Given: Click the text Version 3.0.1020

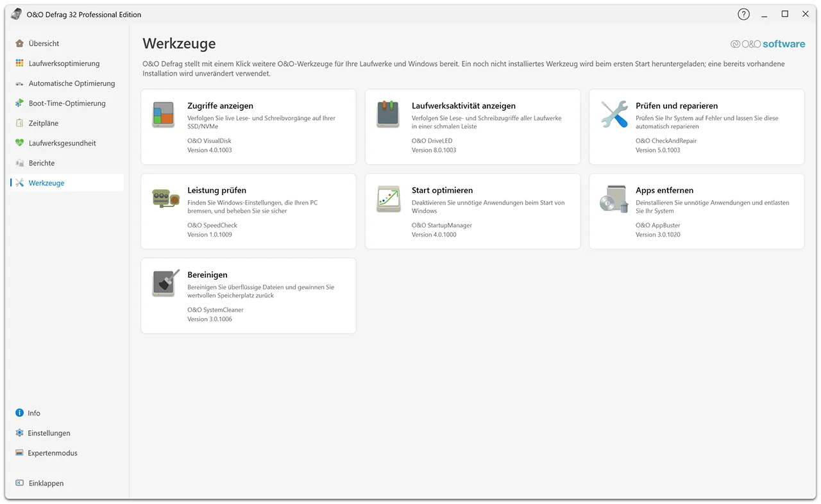Looking at the screenshot, I should pos(658,235).
